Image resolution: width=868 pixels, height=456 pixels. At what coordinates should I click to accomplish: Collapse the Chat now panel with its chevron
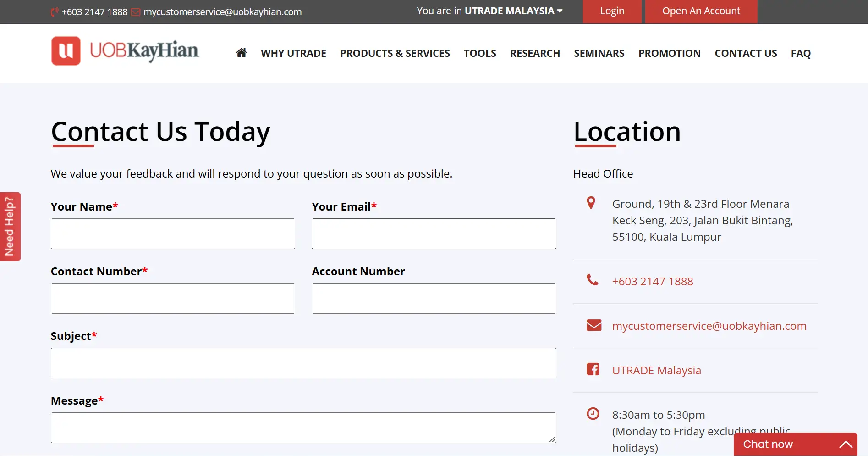pos(846,444)
